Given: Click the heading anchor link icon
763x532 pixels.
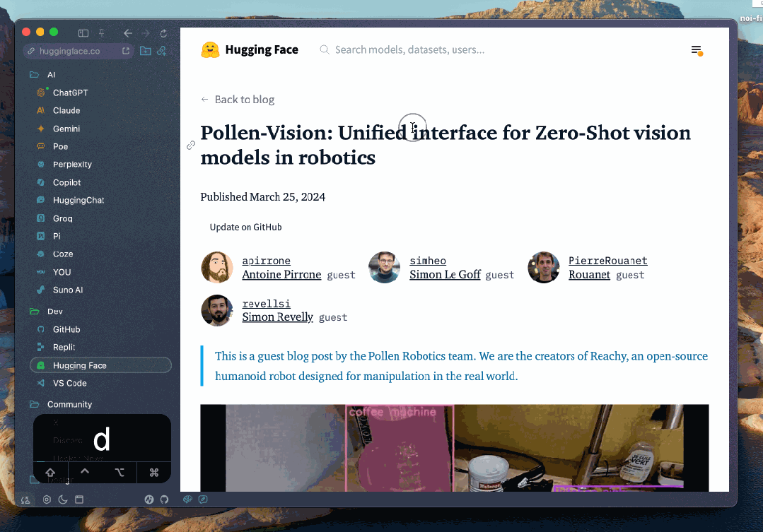Looking at the screenshot, I should tap(191, 145).
